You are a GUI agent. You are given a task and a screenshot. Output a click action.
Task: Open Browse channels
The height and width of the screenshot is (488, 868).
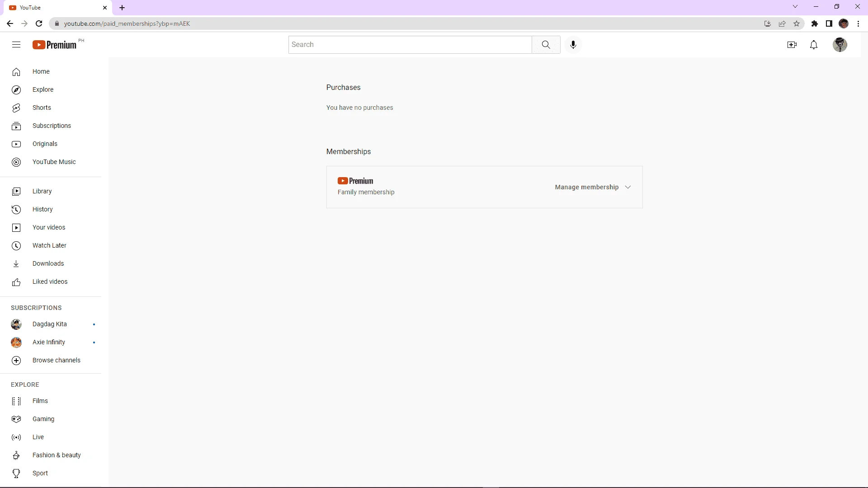tap(51, 360)
